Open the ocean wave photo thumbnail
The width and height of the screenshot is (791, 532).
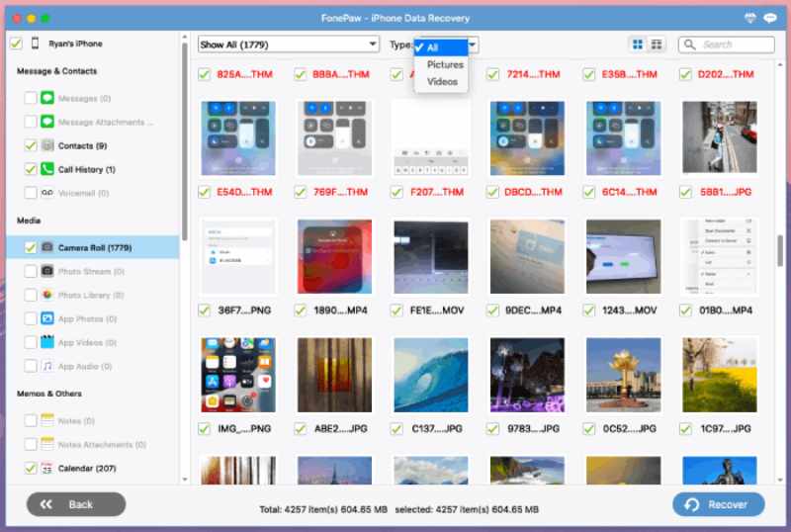[x=430, y=375]
